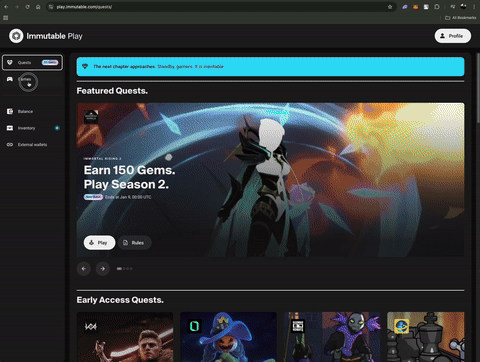Screen dimensions: 480x362
Task: Click the Featured Quests heading
Action: 112,91
